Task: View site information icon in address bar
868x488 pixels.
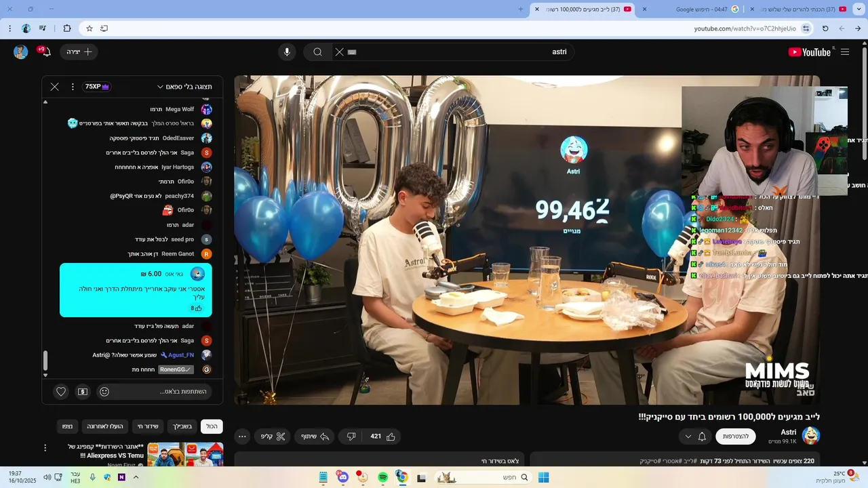Action: (x=806, y=28)
